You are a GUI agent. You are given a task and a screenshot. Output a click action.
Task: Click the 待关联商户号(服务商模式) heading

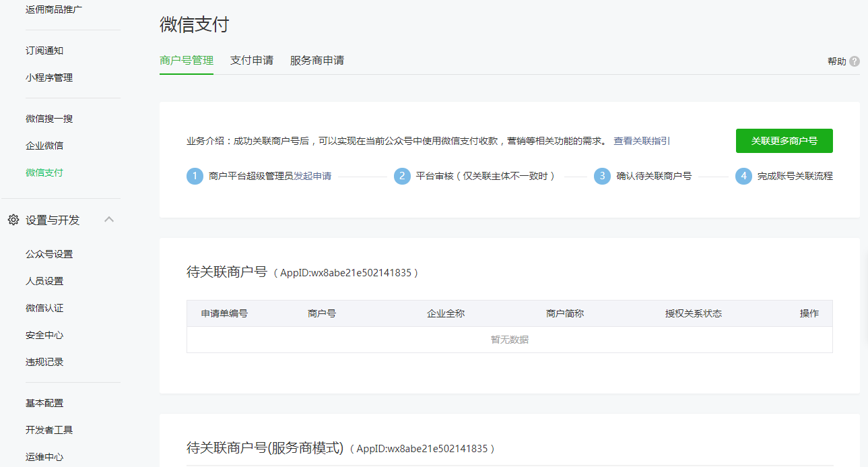point(265,448)
